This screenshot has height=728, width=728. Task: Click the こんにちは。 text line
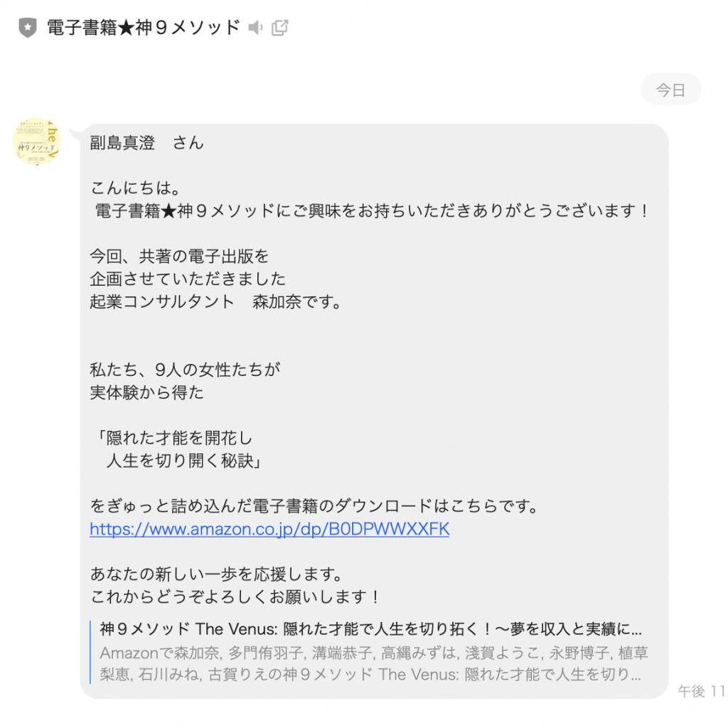[x=136, y=188]
